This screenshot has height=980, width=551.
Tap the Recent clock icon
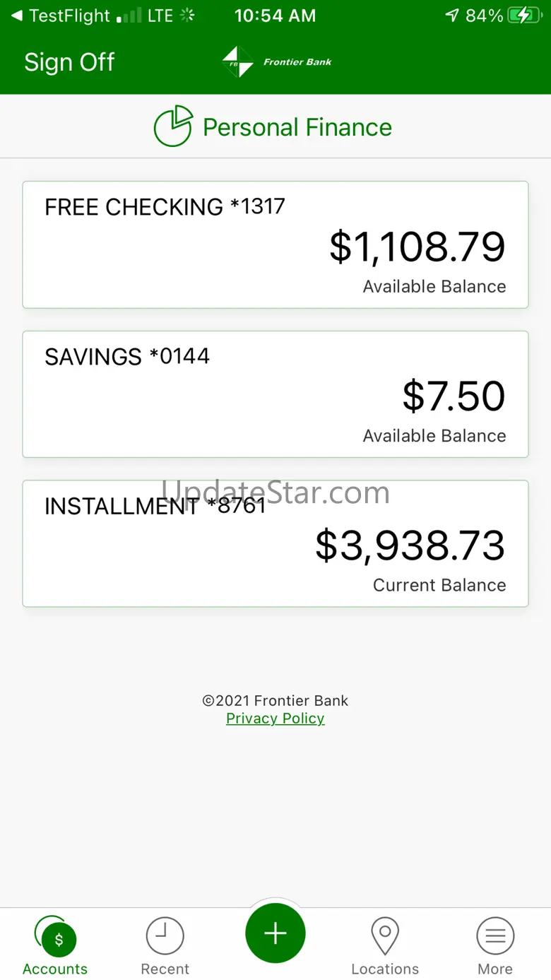pyautogui.click(x=165, y=936)
